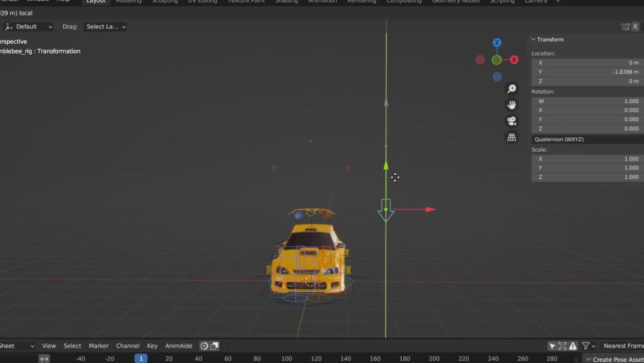Screen dimensions: 644x363
Task: Toggle Only Show Errors warning icon
Action: 573,346
